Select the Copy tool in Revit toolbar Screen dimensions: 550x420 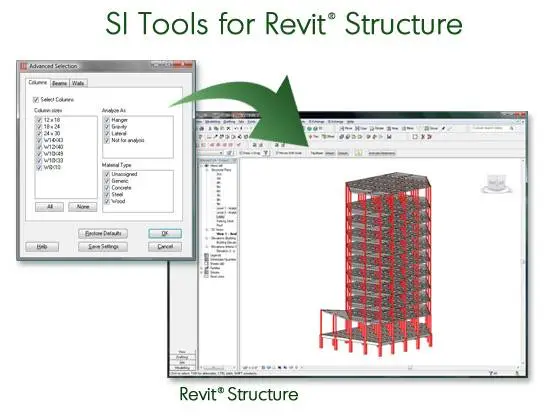click(x=361, y=128)
